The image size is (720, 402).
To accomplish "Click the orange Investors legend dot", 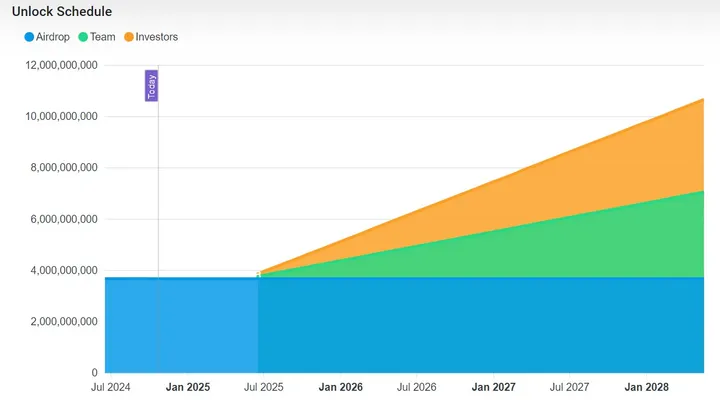I will click(129, 37).
